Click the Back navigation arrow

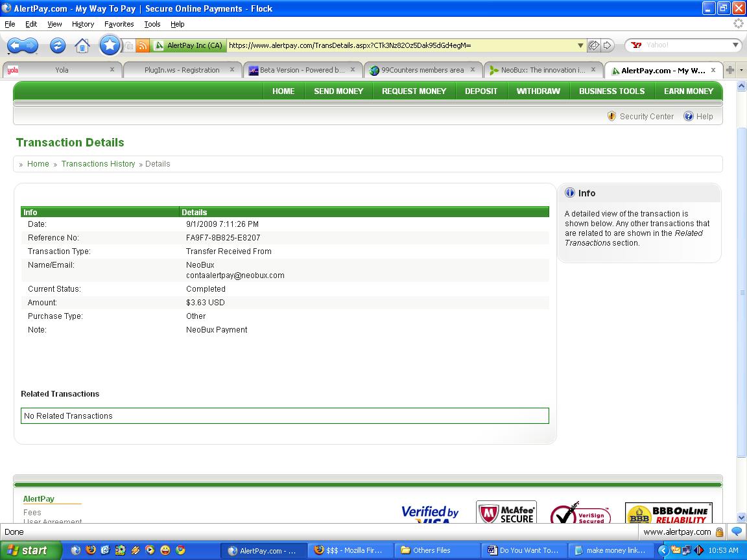pyautogui.click(x=15, y=45)
